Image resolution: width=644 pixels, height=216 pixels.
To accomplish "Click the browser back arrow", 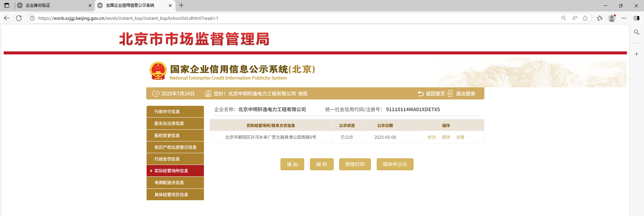I will (x=7, y=18).
